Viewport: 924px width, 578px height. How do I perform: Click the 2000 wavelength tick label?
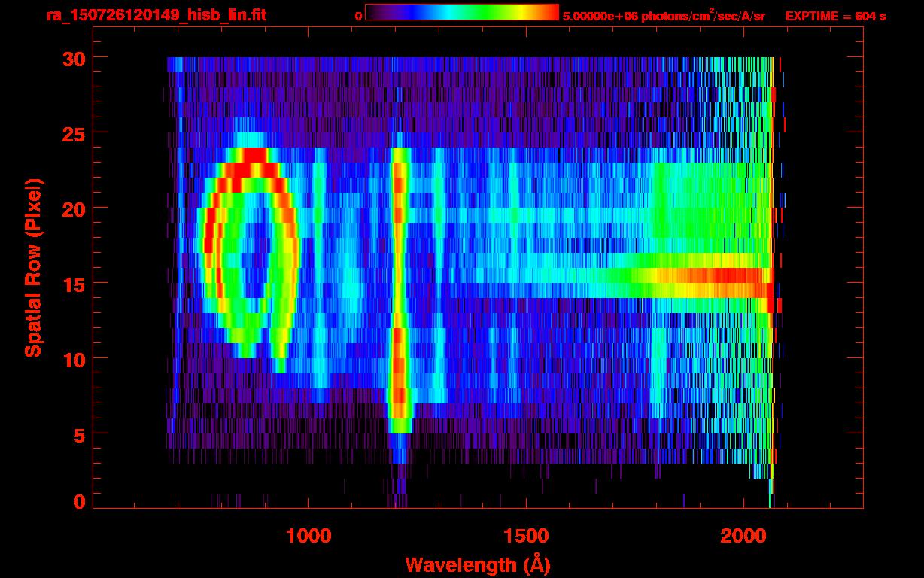coord(743,535)
